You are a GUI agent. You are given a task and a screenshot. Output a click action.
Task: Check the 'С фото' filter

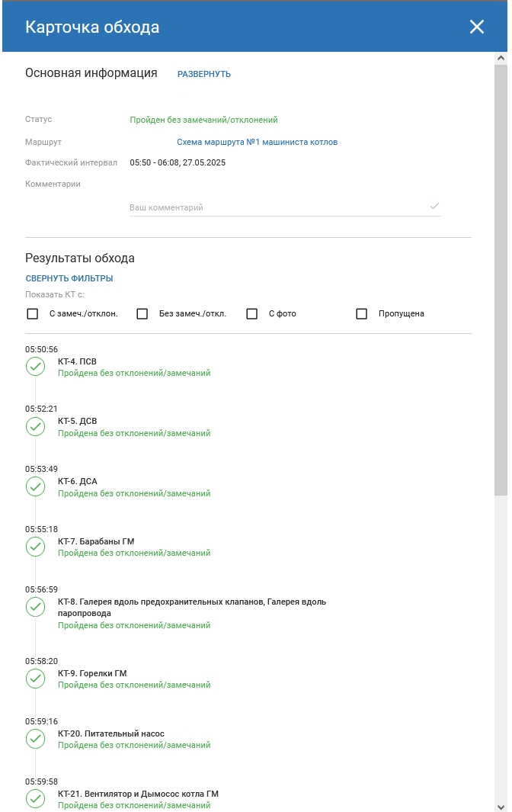252,314
